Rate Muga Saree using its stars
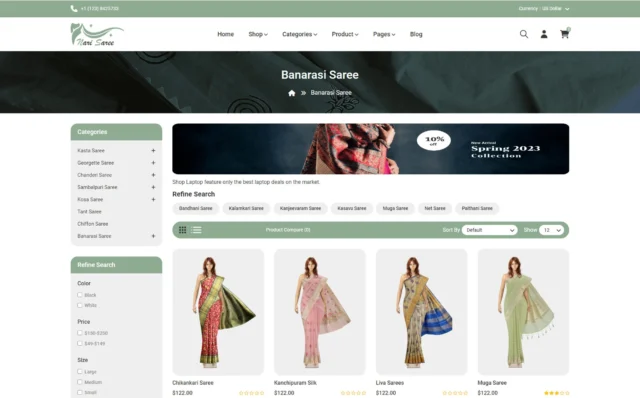This screenshot has height=398, width=640. tap(556, 393)
